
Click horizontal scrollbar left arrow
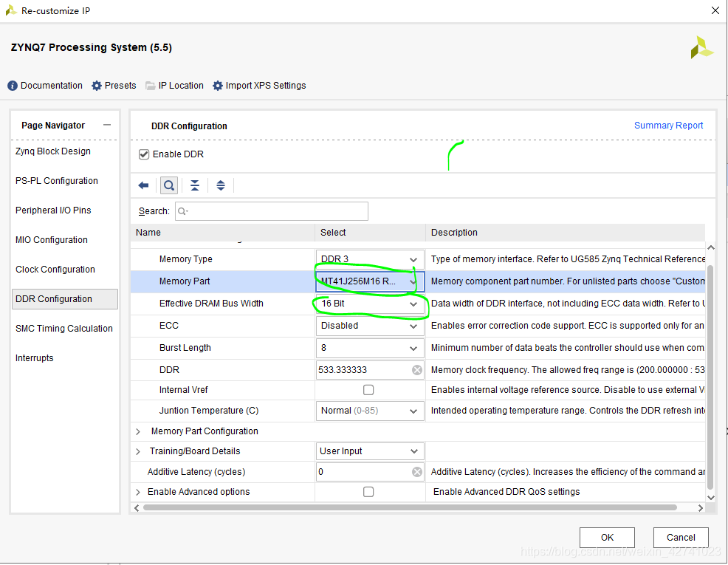point(137,508)
